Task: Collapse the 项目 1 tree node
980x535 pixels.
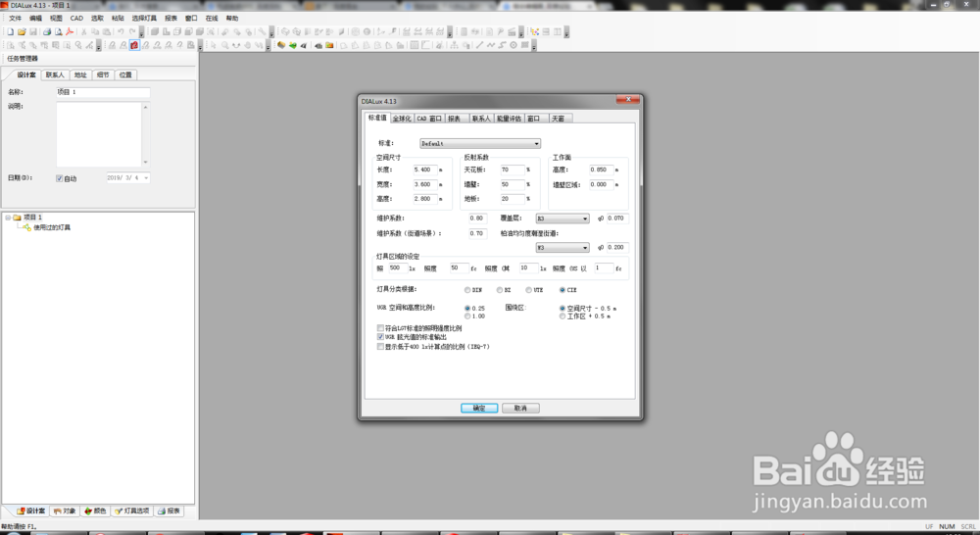Action: [x=8, y=218]
